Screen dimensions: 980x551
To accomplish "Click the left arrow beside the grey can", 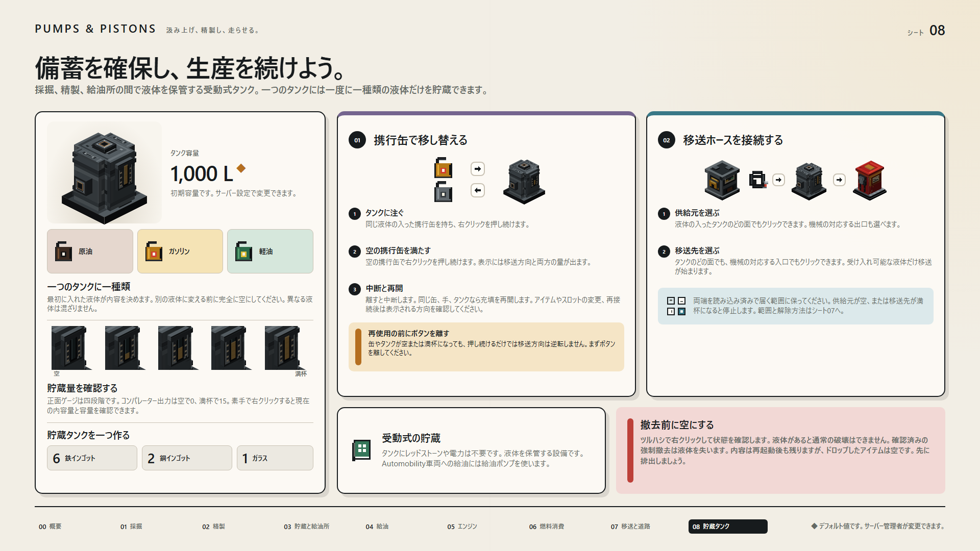I will point(478,190).
